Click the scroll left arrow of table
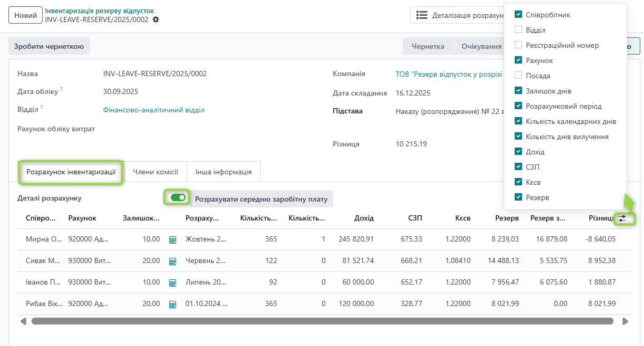This screenshot has width=644, height=346. pos(23,321)
